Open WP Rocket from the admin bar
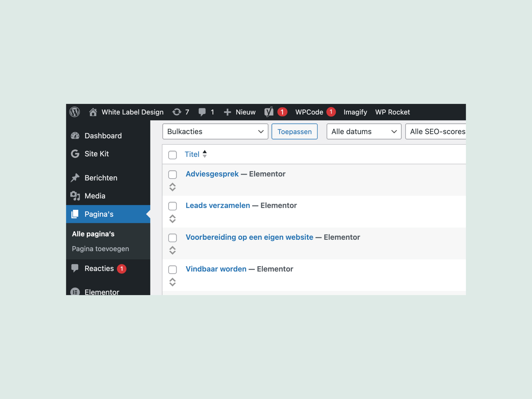This screenshot has height=399, width=532. point(393,112)
